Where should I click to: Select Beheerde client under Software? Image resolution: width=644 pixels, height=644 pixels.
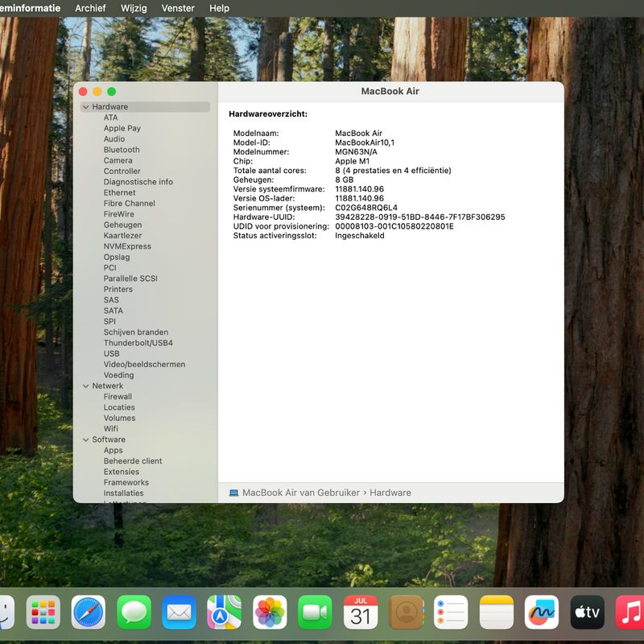coord(133,460)
